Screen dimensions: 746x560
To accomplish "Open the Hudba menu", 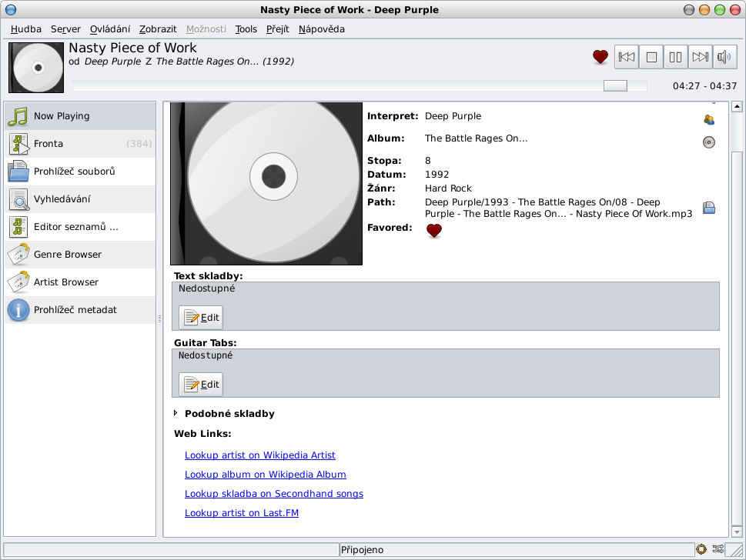I will (26, 29).
